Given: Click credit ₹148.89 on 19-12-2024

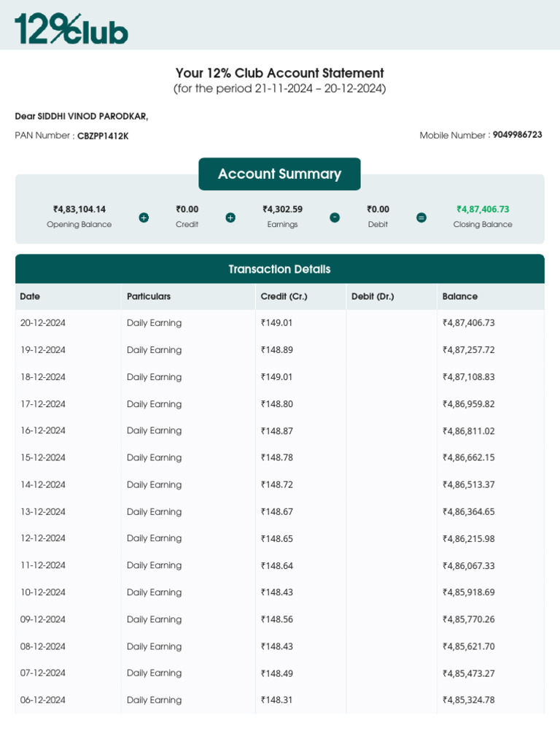Looking at the screenshot, I should point(276,349).
